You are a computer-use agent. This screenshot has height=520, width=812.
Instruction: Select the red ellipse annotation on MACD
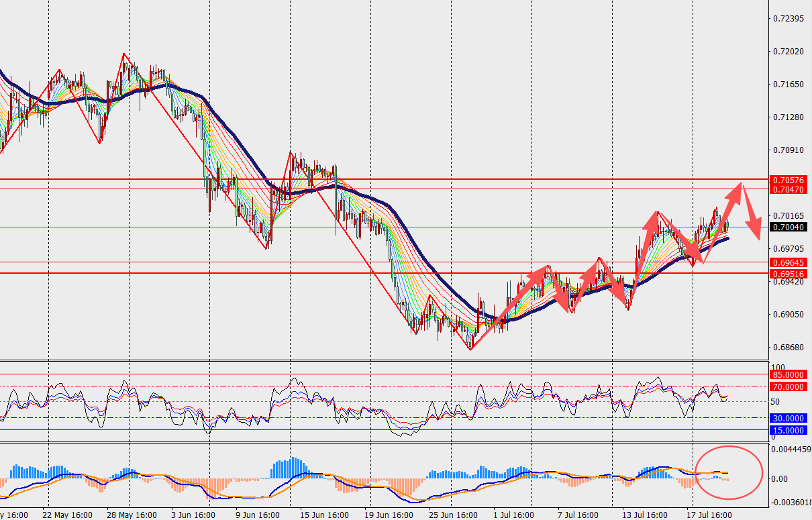[729, 472]
